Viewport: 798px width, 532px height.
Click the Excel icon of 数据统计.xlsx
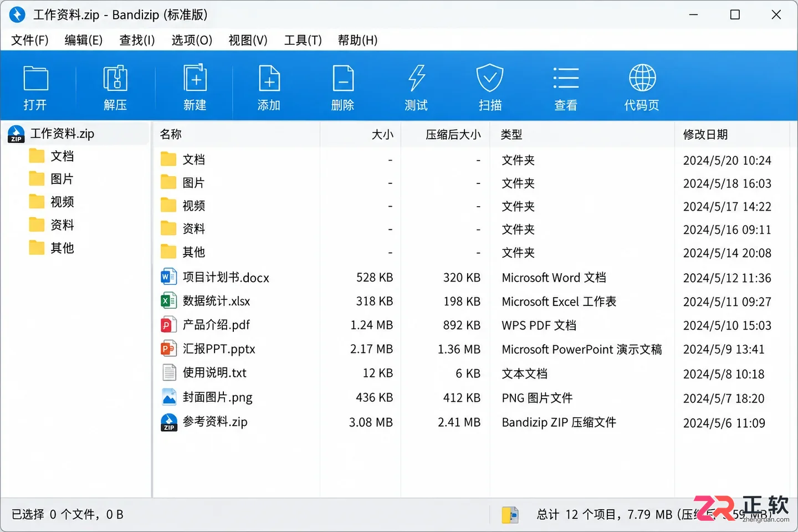[168, 301]
